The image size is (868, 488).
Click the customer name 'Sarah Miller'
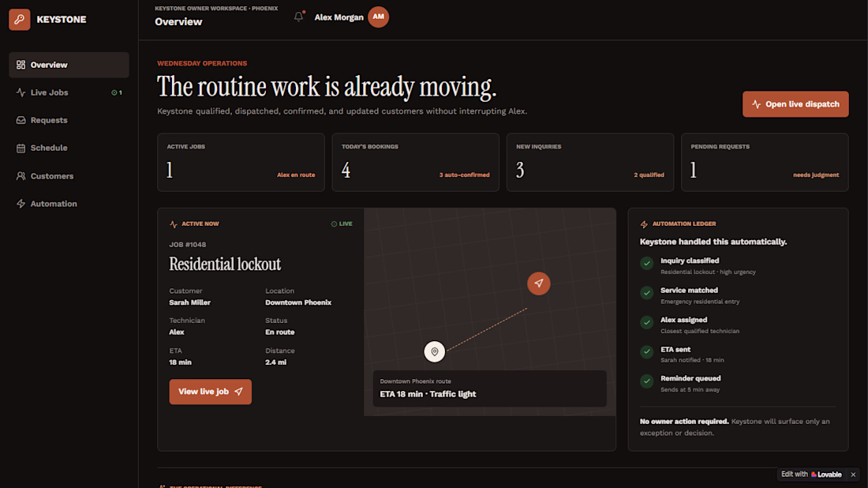(x=190, y=302)
